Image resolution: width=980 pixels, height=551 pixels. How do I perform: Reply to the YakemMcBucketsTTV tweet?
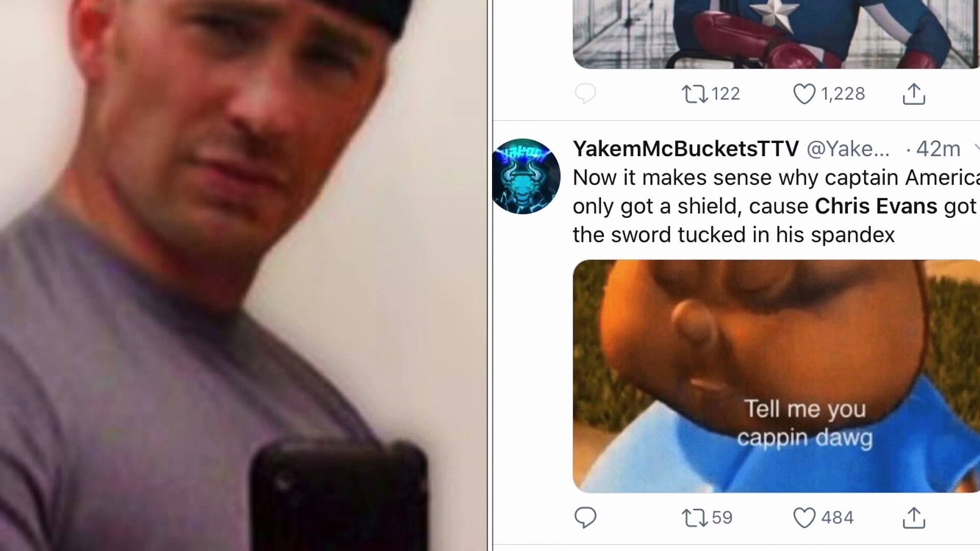pyautogui.click(x=585, y=517)
